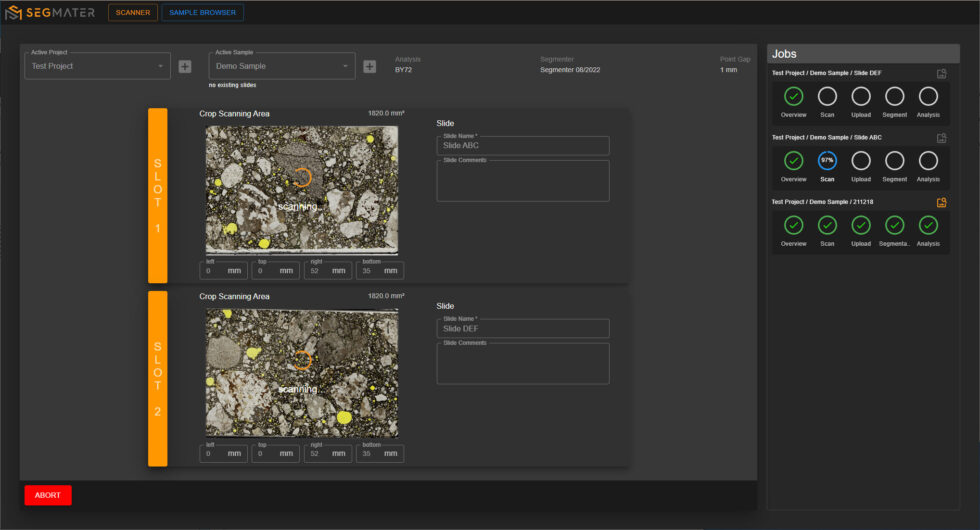The width and height of the screenshot is (980, 530).
Task: Switch to the Scanner tab
Action: coord(133,13)
